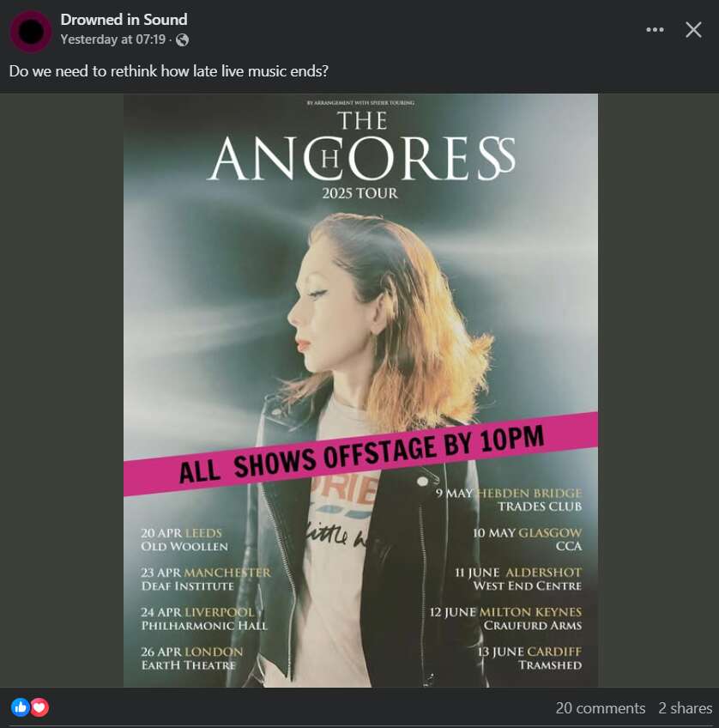719x728 pixels.
Task: Open the 20 comments link
Action: [x=601, y=708]
